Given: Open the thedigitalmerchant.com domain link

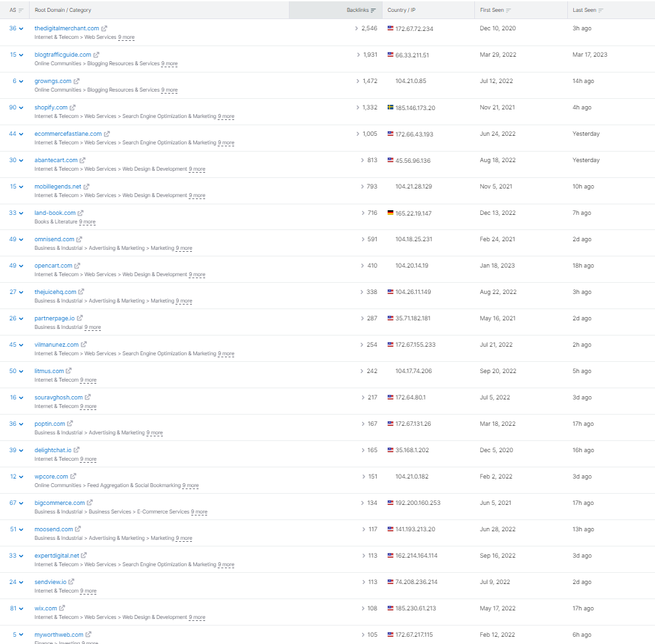Looking at the screenshot, I should pos(67,28).
